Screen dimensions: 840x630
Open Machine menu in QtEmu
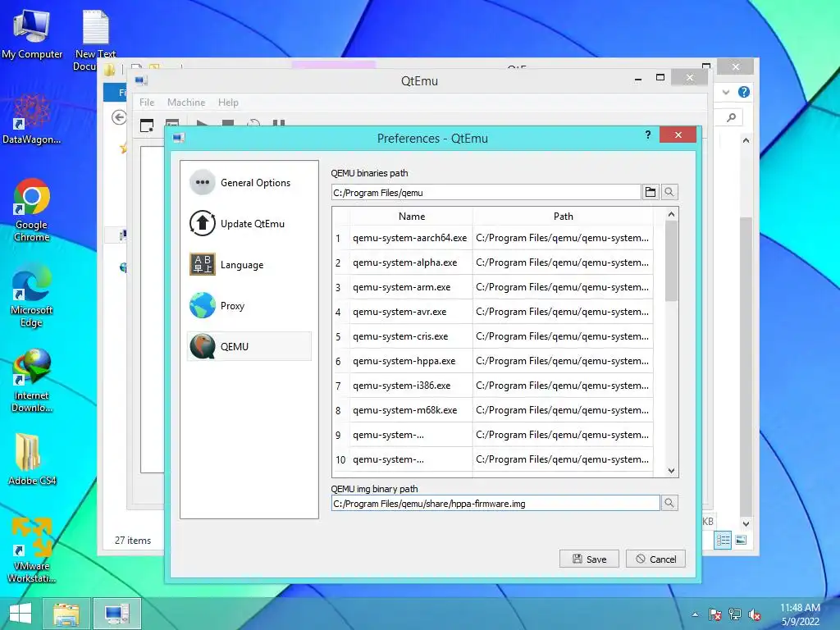tap(186, 103)
